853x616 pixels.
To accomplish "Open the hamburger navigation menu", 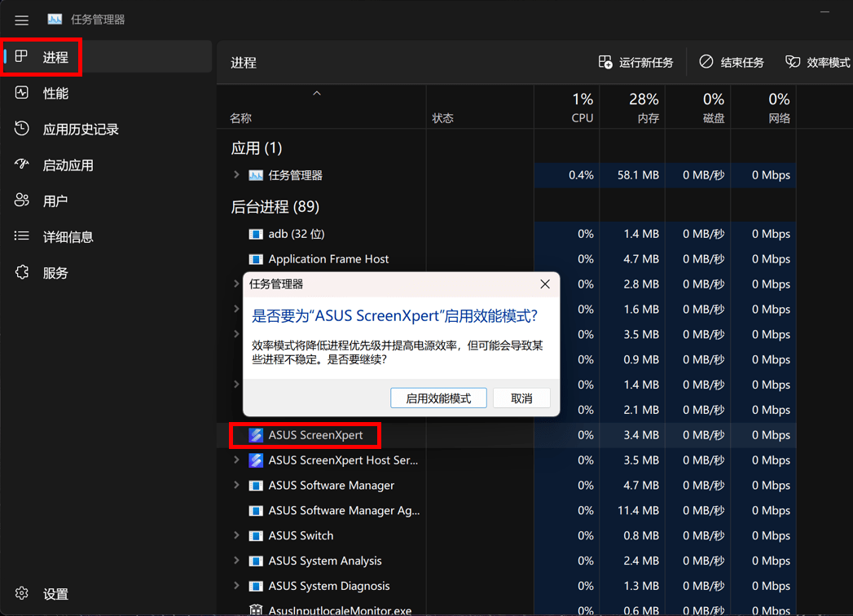I will pos(22,20).
